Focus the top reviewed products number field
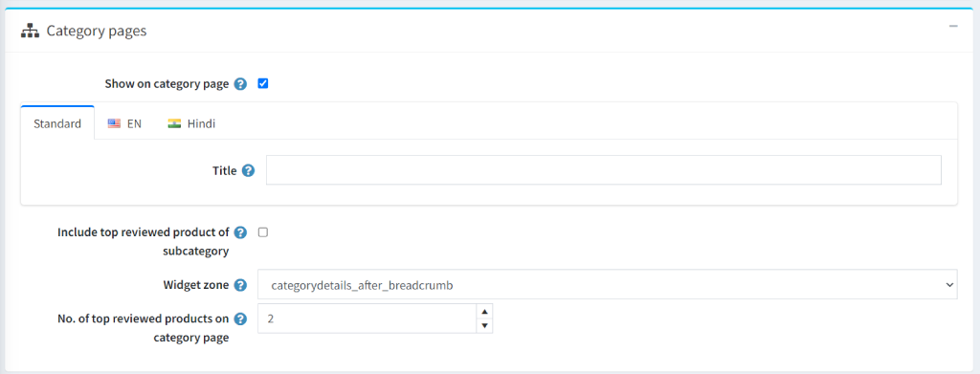The width and height of the screenshot is (980, 374). (367, 319)
